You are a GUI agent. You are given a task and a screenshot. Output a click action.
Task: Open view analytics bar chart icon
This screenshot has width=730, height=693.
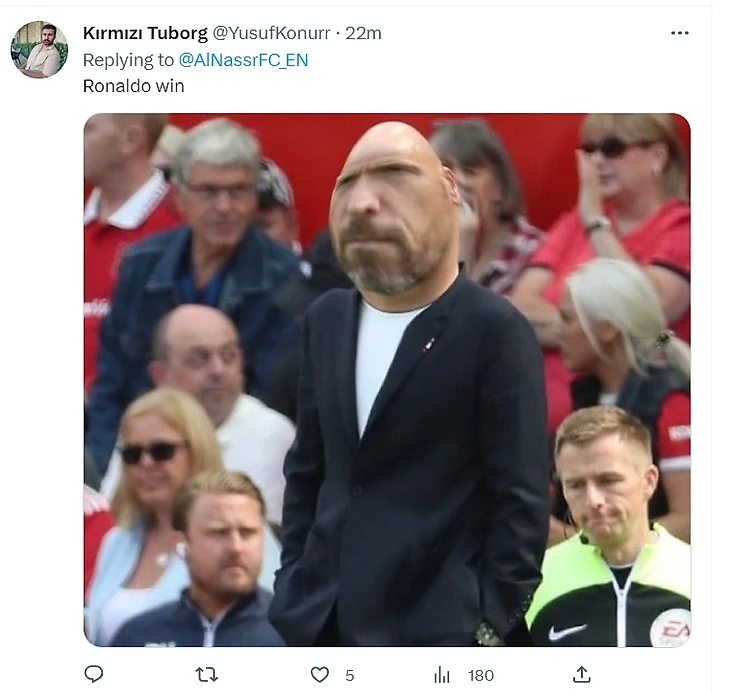[x=442, y=674]
